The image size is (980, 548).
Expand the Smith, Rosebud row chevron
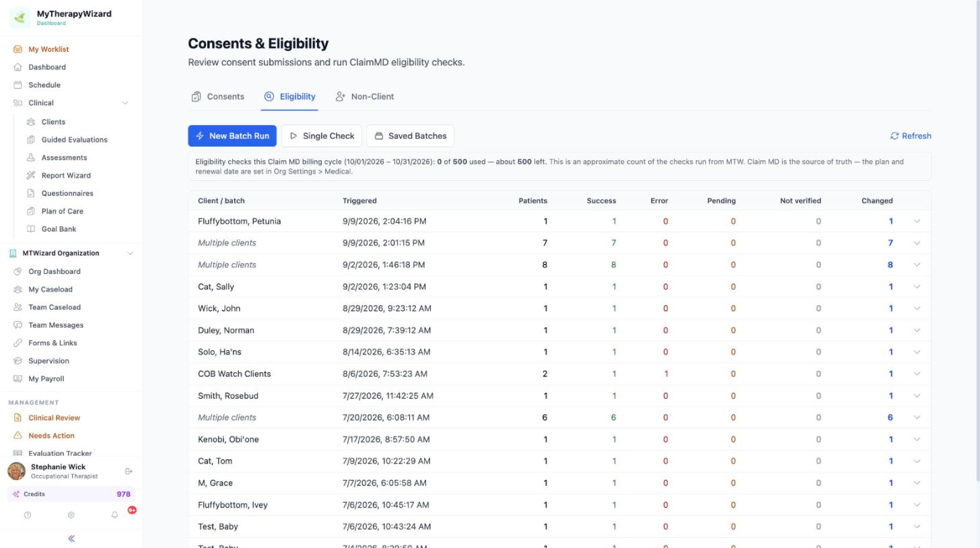click(917, 396)
